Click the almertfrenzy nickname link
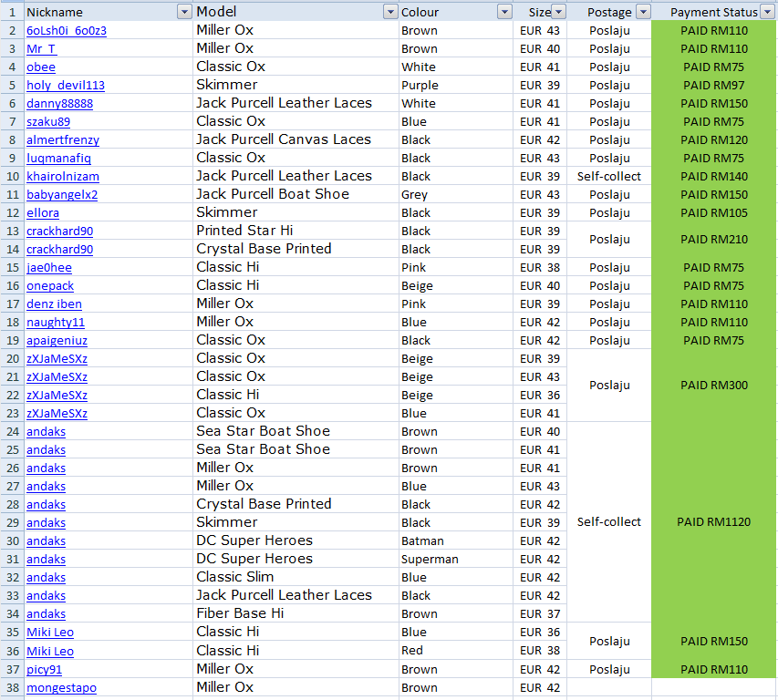778x700 pixels. (x=63, y=140)
